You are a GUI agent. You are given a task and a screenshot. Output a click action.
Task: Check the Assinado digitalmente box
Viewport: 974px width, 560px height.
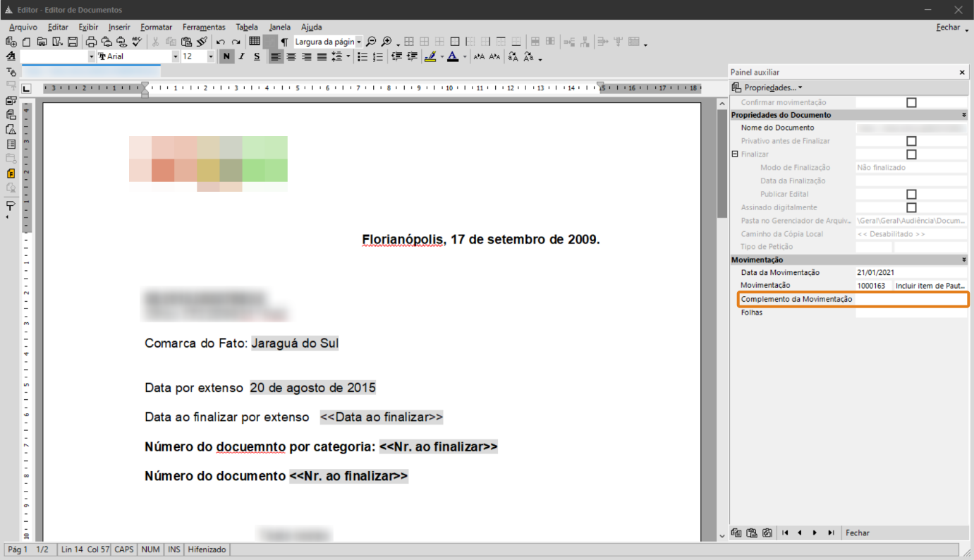click(x=911, y=207)
